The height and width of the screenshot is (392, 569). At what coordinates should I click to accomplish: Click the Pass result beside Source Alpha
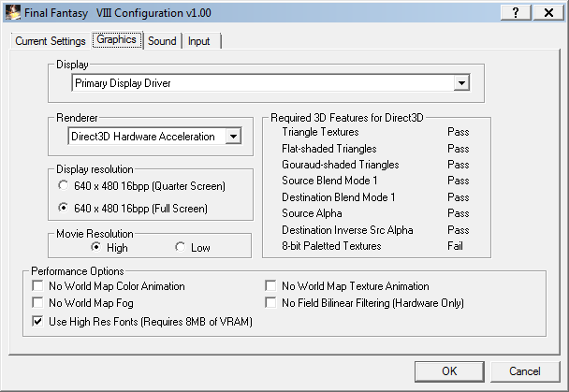click(x=459, y=213)
